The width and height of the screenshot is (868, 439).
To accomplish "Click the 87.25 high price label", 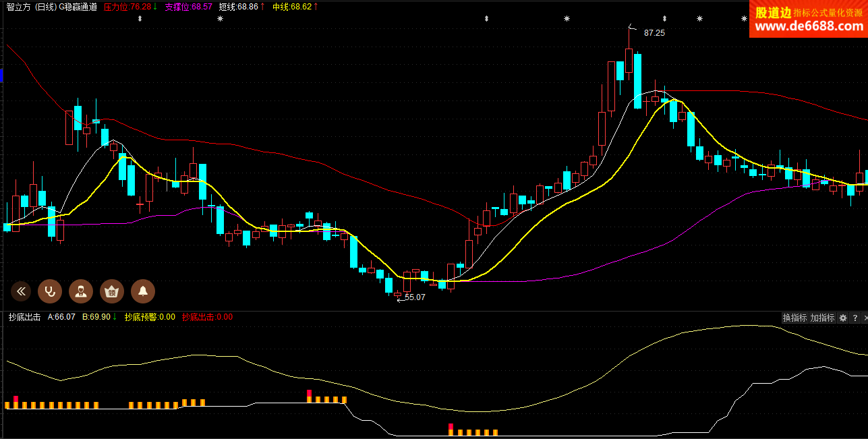I will coord(654,32).
